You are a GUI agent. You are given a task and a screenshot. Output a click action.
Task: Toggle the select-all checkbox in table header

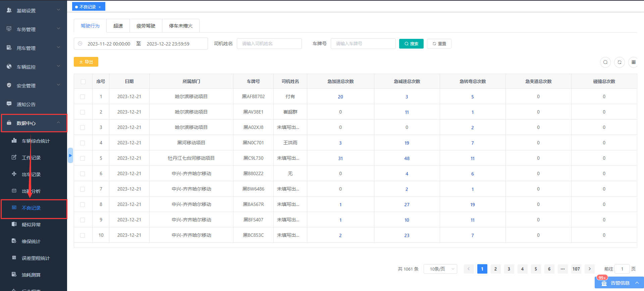[83, 81]
